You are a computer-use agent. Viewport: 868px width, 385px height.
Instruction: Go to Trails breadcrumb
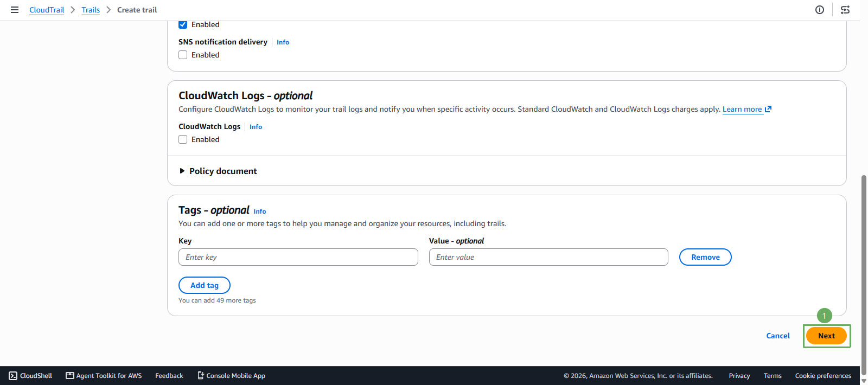[x=91, y=10]
